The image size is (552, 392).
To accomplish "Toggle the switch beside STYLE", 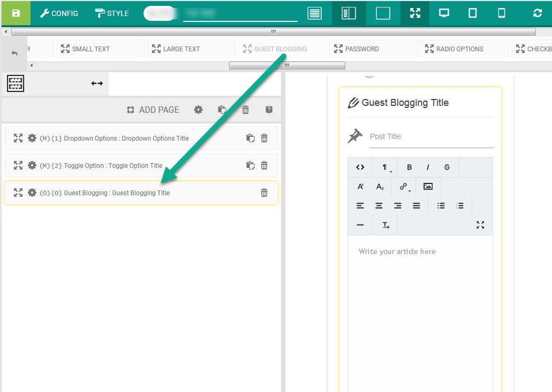I will (x=161, y=13).
